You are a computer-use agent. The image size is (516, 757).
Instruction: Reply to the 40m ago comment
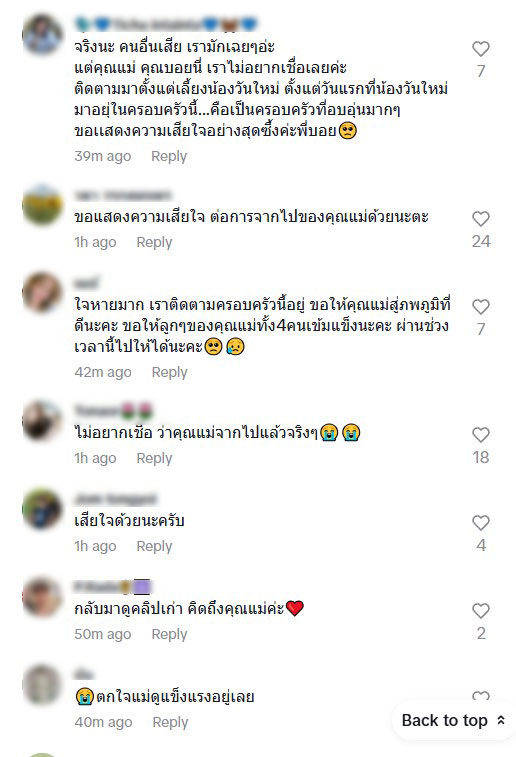[x=170, y=722]
